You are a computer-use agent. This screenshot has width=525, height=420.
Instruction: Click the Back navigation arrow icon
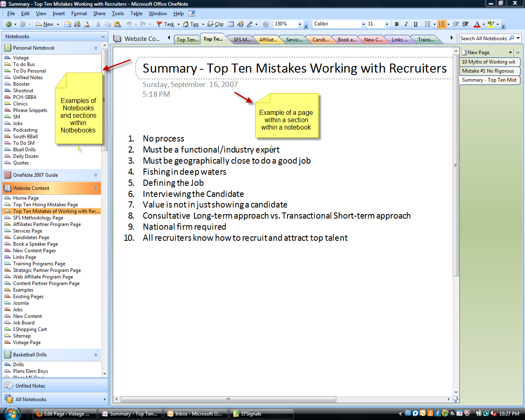point(8,24)
